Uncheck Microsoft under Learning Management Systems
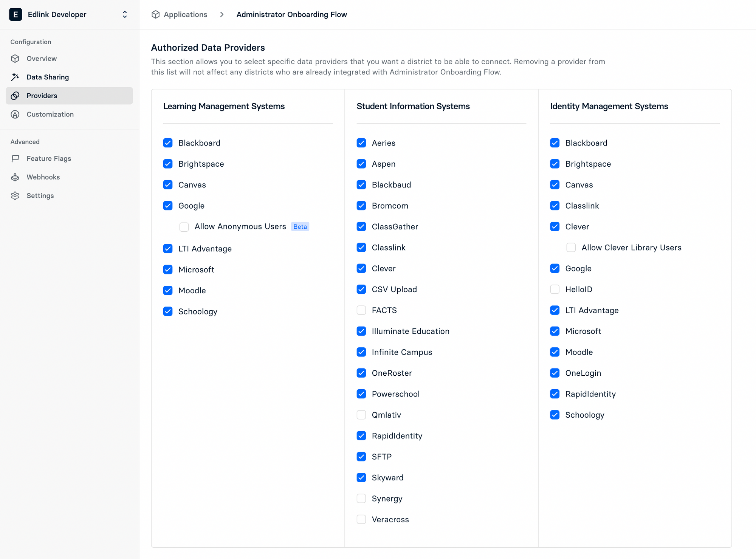 168,269
